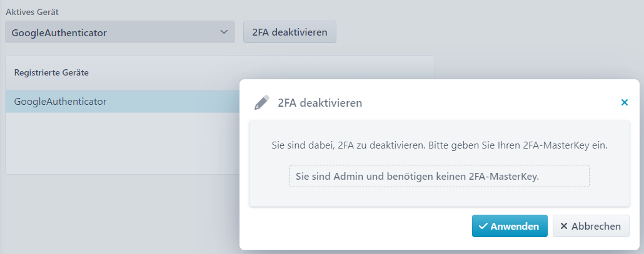This screenshot has width=644, height=254.
Task: Click the Registrierte Geräte list header
Action: click(51, 72)
